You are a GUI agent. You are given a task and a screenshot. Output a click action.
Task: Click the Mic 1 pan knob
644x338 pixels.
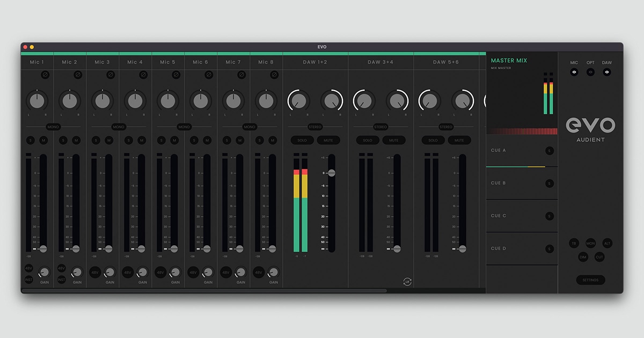[x=37, y=100]
